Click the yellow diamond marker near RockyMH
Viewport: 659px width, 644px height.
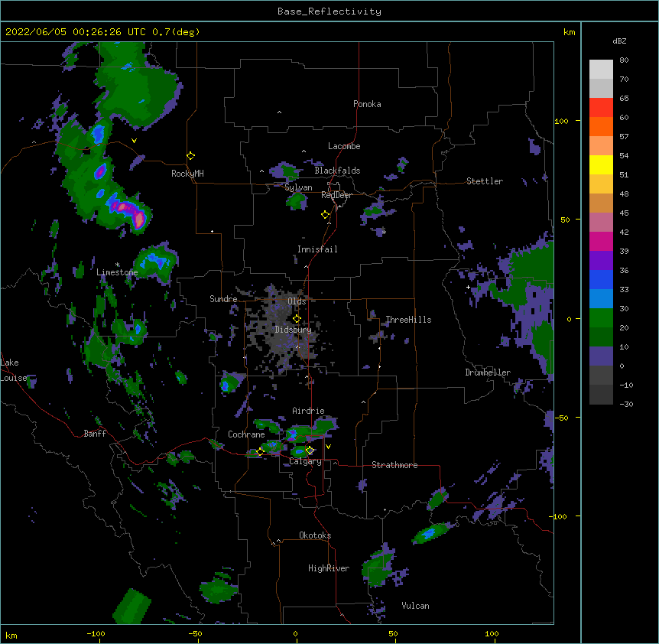coord(190,156)
